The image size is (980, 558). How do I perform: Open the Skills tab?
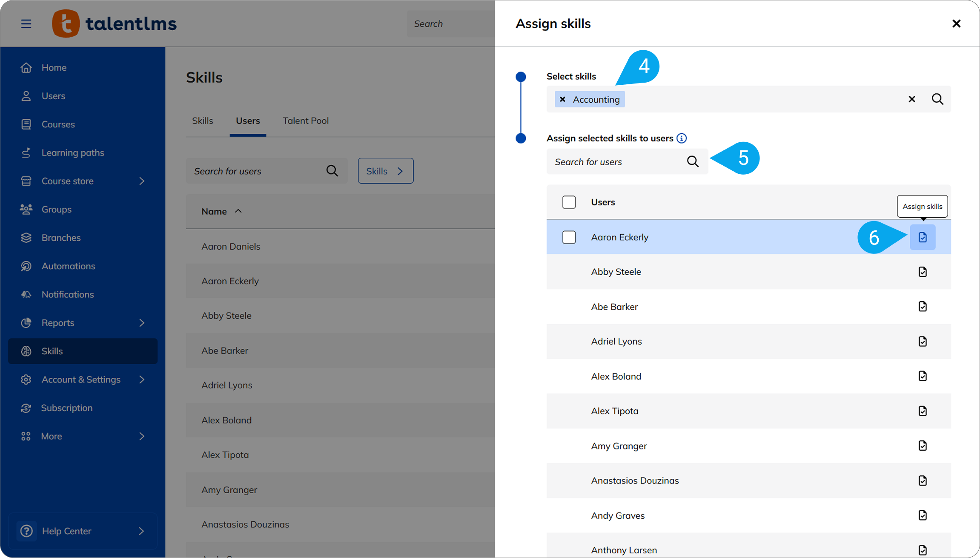[202, 121]
